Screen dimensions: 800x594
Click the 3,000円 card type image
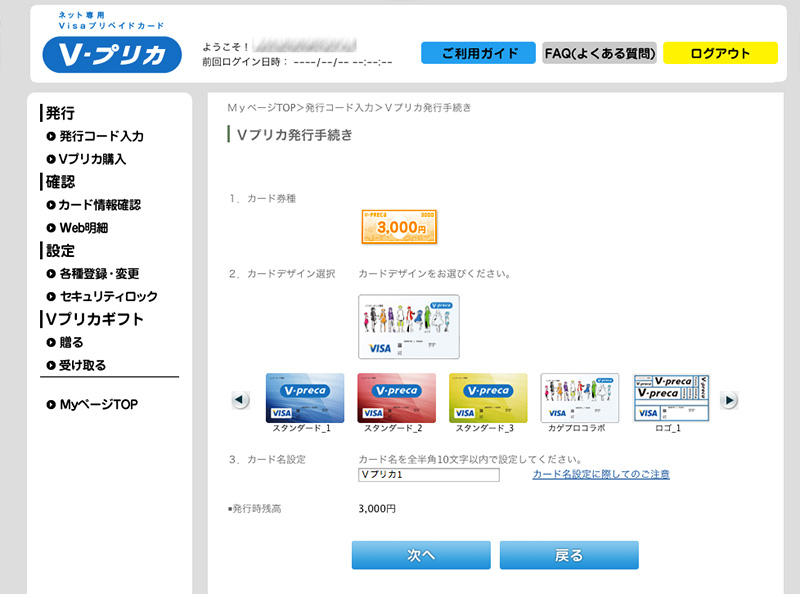399,227
